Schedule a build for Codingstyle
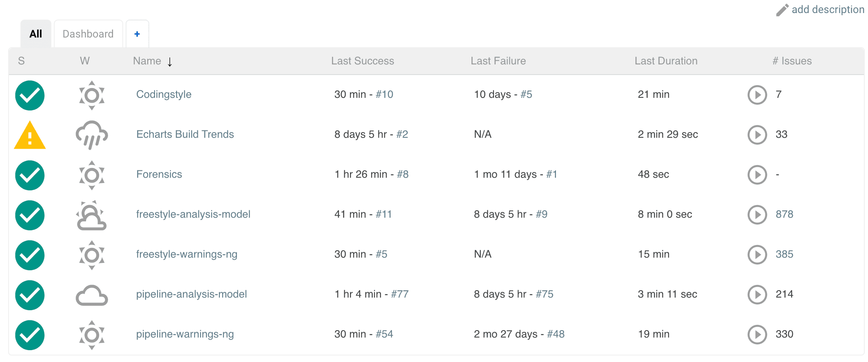The height and width of the screenshot is (362, 868). click(757, 95)
